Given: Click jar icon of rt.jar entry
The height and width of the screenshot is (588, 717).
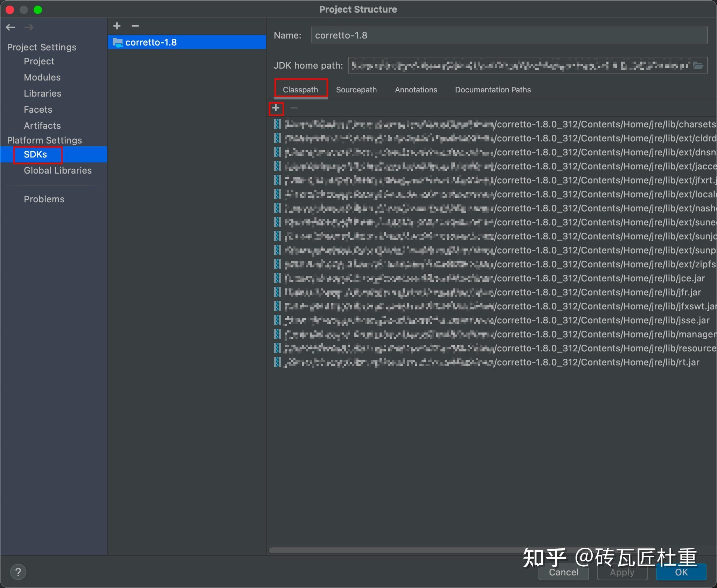Looking at the screenshot, I should click(277, 362).
